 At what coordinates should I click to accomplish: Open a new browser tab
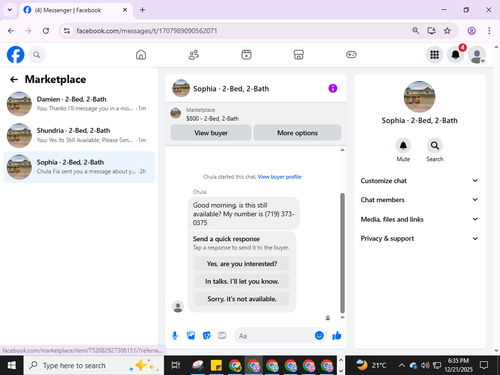142,10
